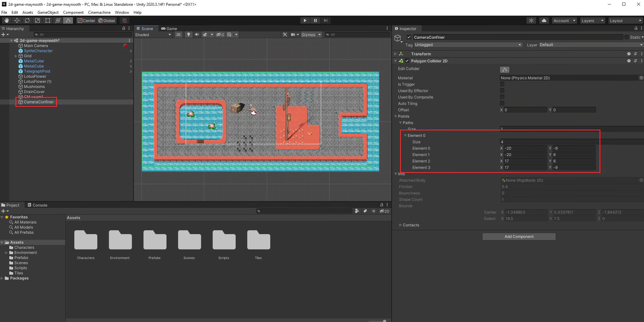Viewport: 644px width, 322px height.
Task: Open the Account dropdown
Action: pos(564,20)
